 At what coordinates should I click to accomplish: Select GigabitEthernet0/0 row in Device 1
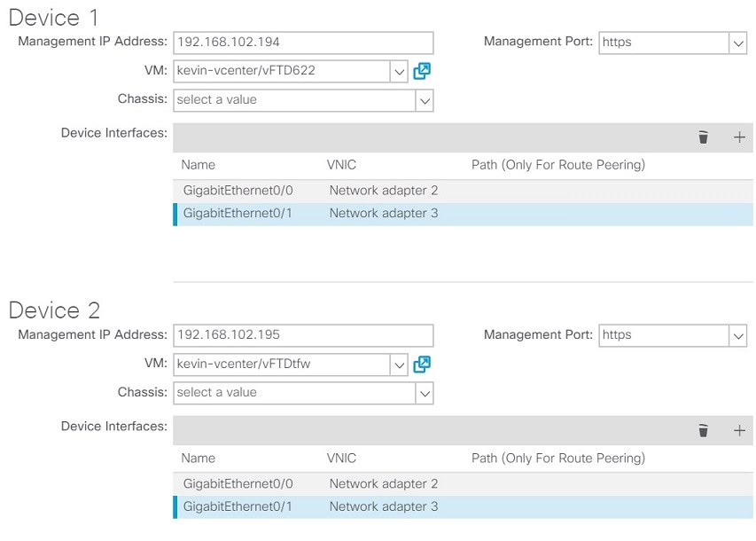(463, 191)
